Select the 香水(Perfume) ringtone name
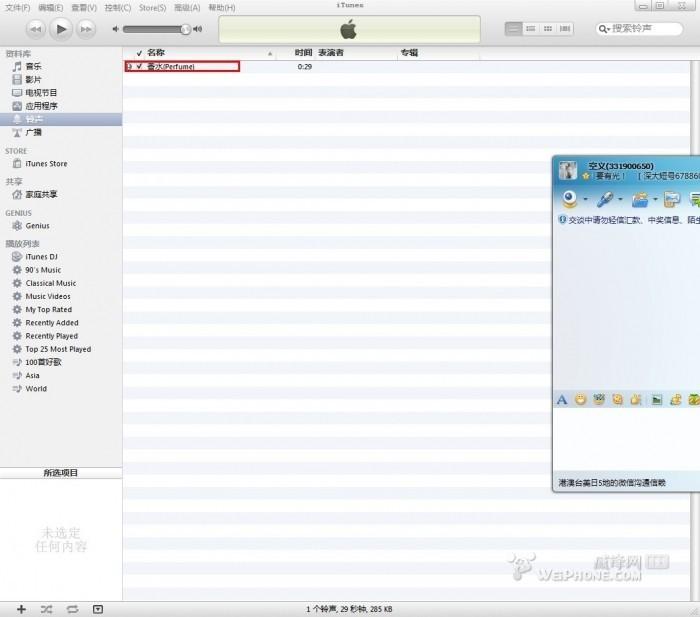Image resolution: width=700 pixels, height=617 pixels. pos(171,67)
